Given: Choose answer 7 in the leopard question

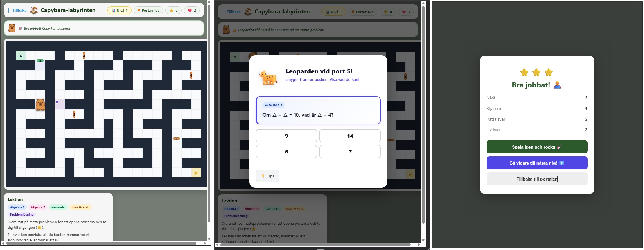Looking at the screenshot, I should pyautogui.click(x=350, y=152).
